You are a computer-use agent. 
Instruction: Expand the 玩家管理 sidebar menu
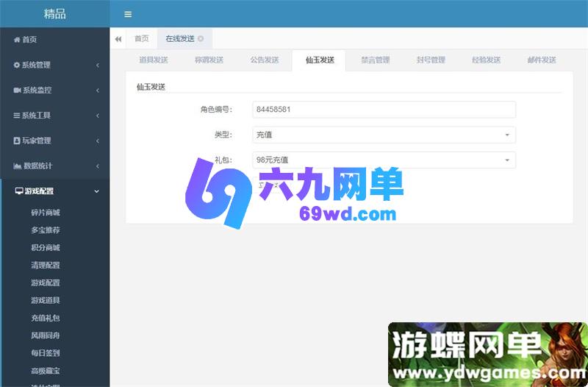54,141
